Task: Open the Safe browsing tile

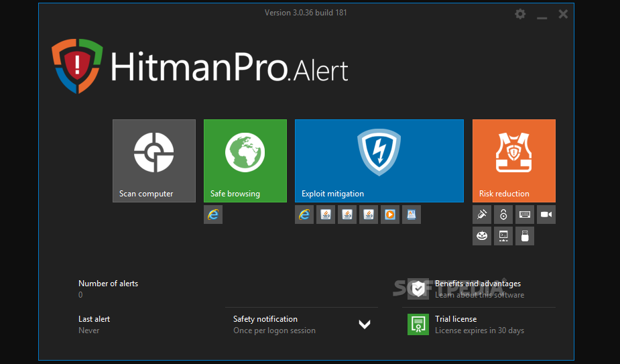Action: (x=245, y=161)
